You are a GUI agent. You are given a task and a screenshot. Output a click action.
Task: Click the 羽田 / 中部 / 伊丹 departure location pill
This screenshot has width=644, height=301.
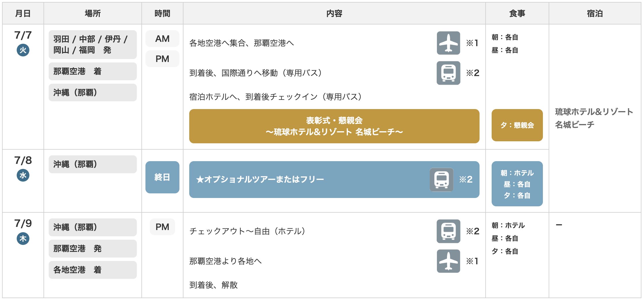[x=92, y=45]
